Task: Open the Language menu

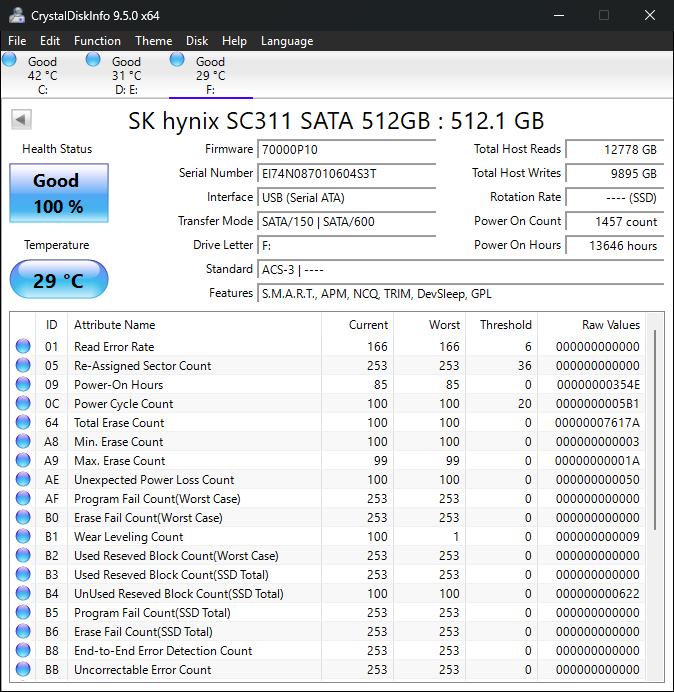Action: [x=287, y=41]
